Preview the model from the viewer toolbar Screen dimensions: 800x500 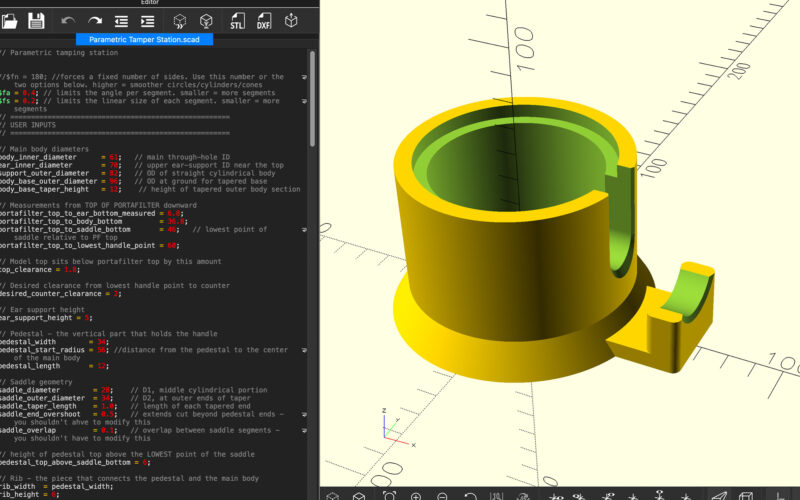tap(333, 496)
